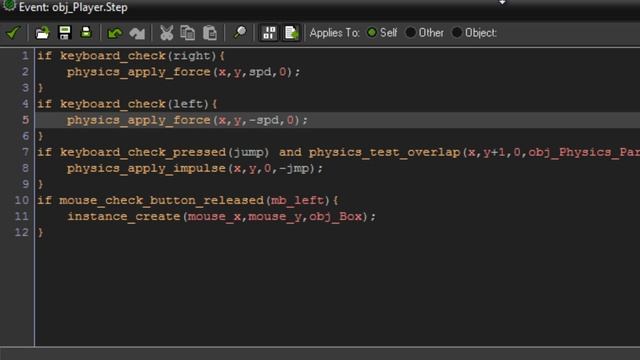Viewport: 640px width, 360px height.
Task: Click 'mouse_x' argument on line 11
Action: pos(214,216)
